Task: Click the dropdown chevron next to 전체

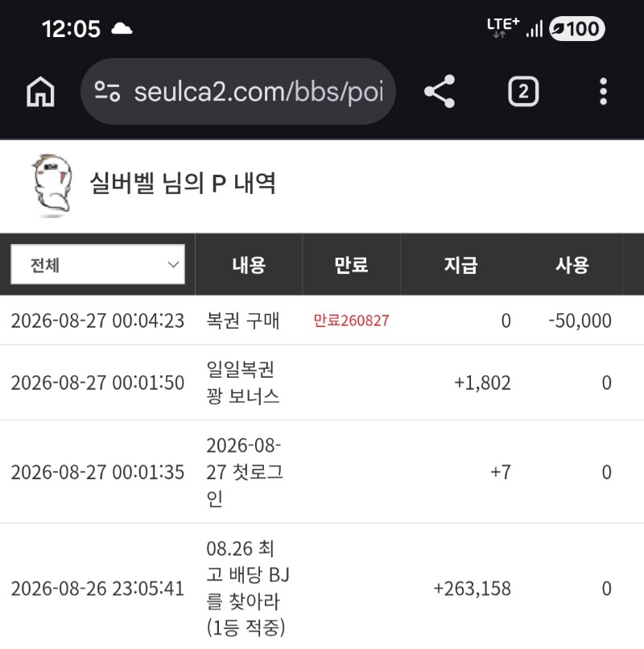Action: click(x=173, y=264)
